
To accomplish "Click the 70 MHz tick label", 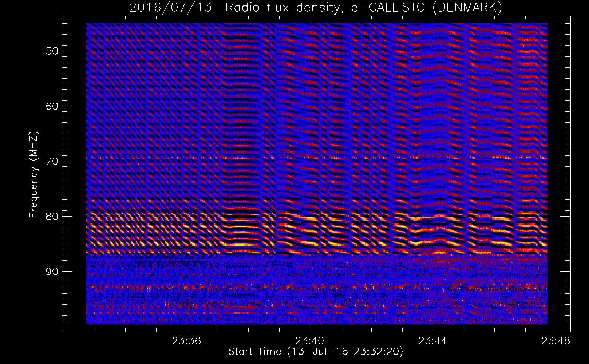I will point(52,161).
